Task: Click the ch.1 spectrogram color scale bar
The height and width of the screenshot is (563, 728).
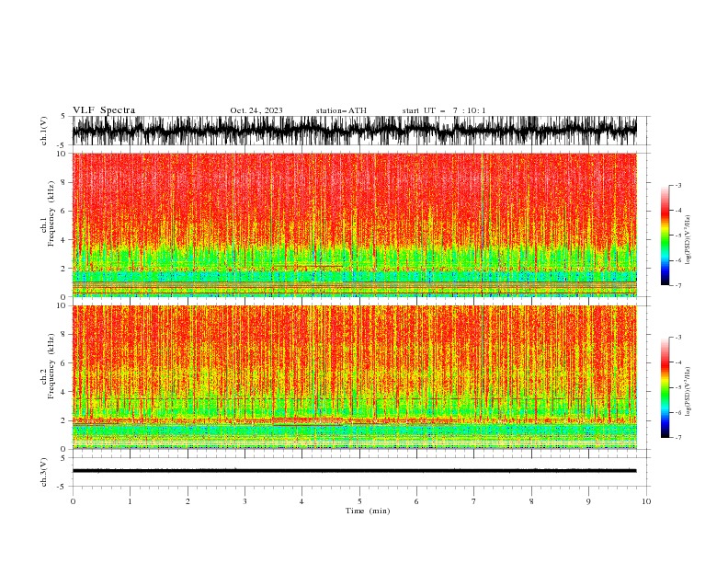Action: pyautogui.click(x=665, y=236)
